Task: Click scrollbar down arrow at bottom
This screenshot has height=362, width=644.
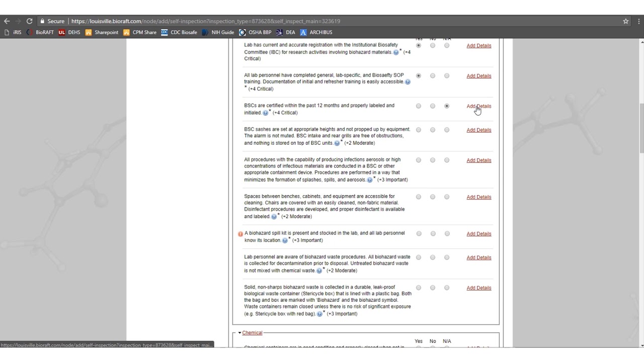Action: tap(641, 345)
